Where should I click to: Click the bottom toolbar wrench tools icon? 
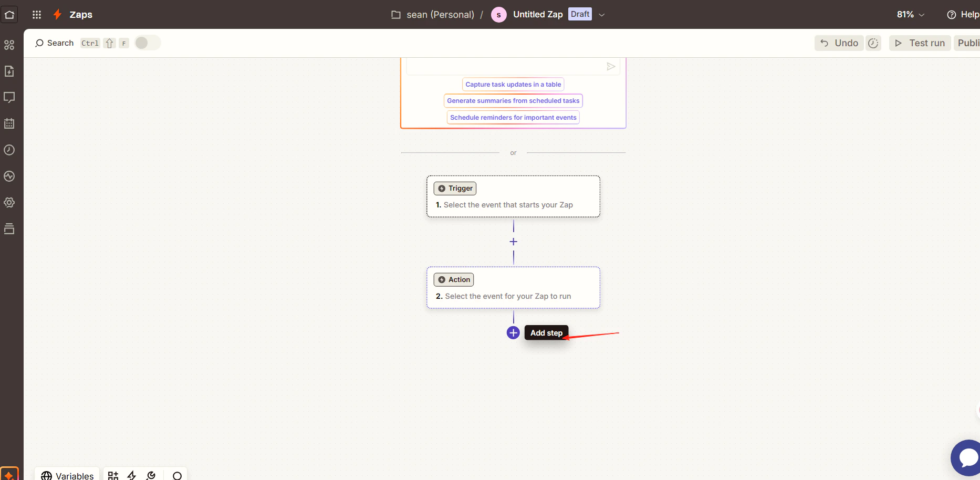151,475
